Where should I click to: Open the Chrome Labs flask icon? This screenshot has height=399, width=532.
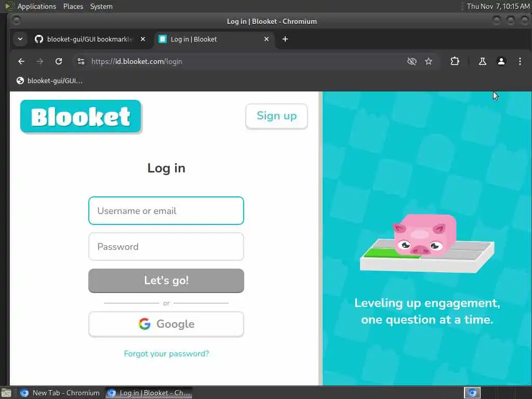pyautogui.click(x=482, y=61)
